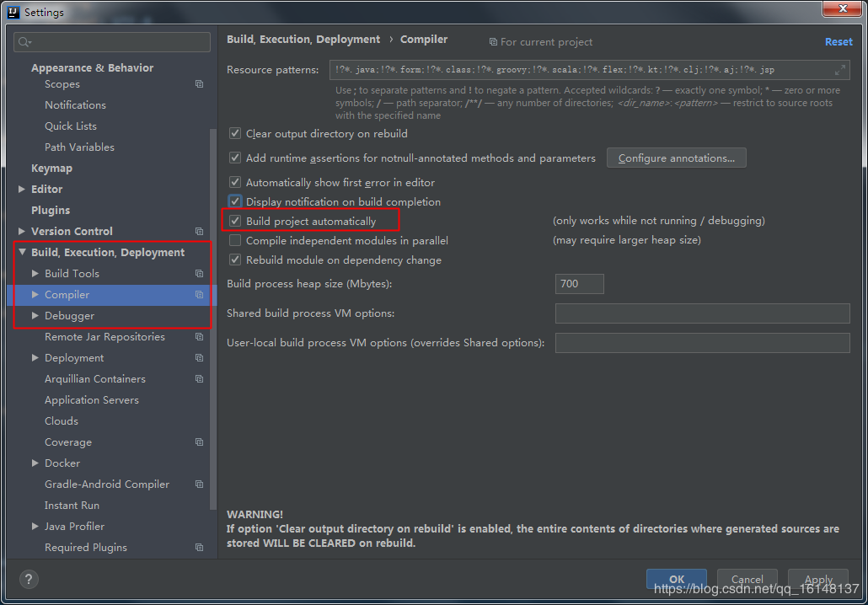This screenshot has width=868, height=605.
Task: Click the expand icon in Resource patterns field
Action: click(839, 70)
